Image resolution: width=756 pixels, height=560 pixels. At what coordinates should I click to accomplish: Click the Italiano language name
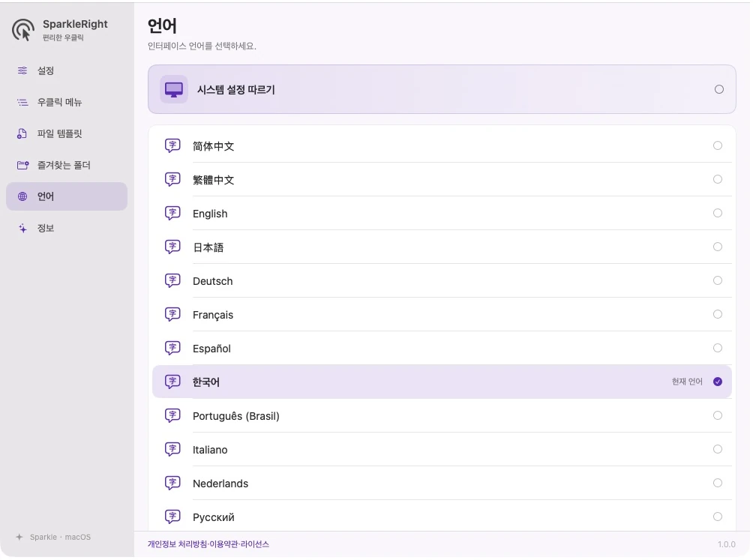pos(210,450)
